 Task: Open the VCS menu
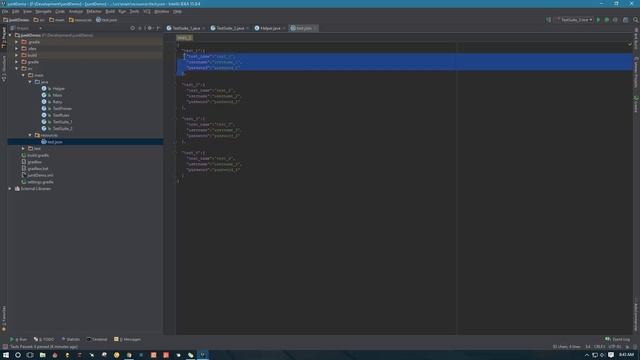(147, 11)
